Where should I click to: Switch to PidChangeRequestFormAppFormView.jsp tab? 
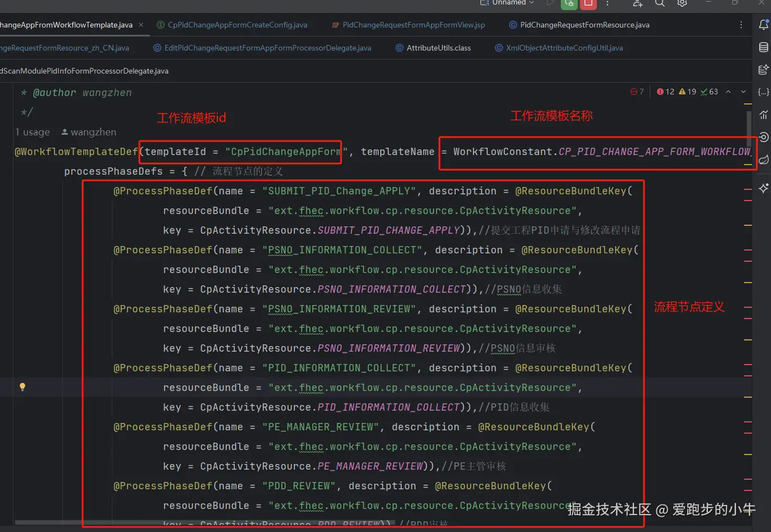click(x=409, y=25)
